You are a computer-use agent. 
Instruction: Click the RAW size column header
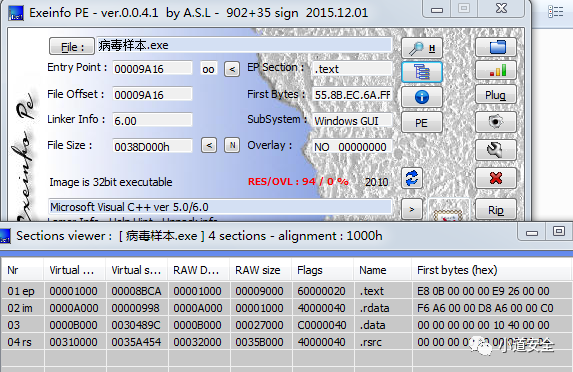click(261, 270)
